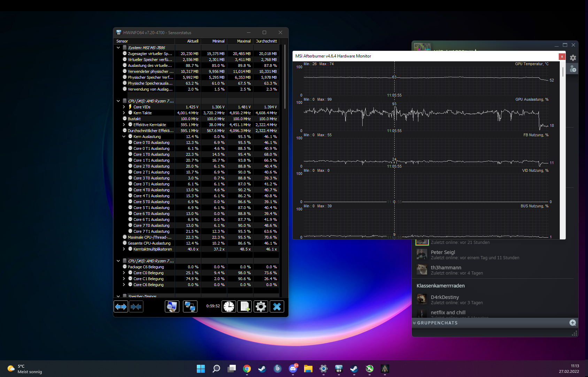Viewport: 588px width, 377px height.
Task: Click the HWiNFO sensor list scrollbar
Action: point(285,76)
